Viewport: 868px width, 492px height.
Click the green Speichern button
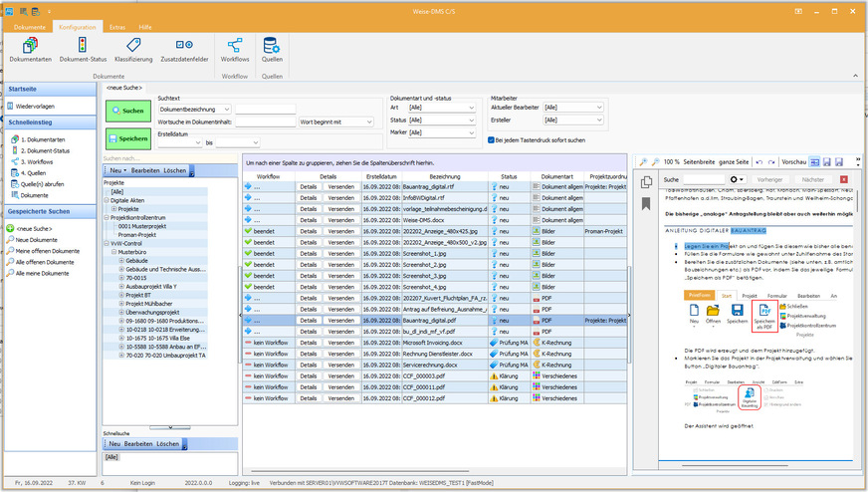tap(126, 139)
